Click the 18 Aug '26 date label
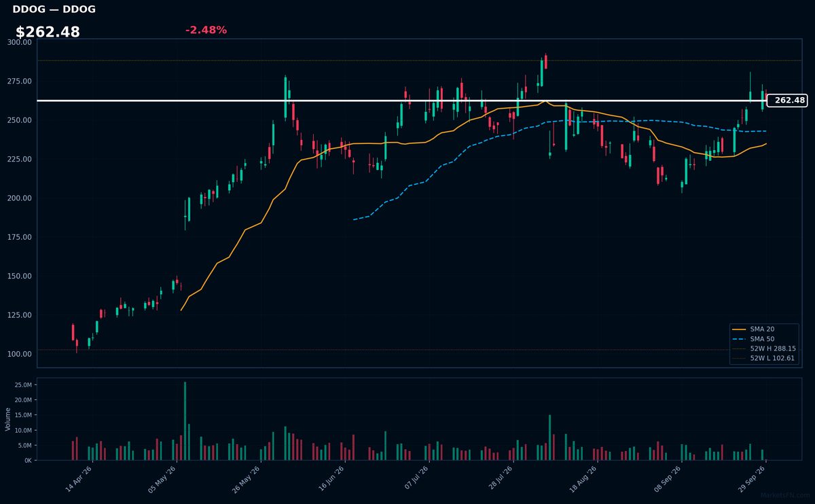815x504 pixels. click(x=584, y=478)
